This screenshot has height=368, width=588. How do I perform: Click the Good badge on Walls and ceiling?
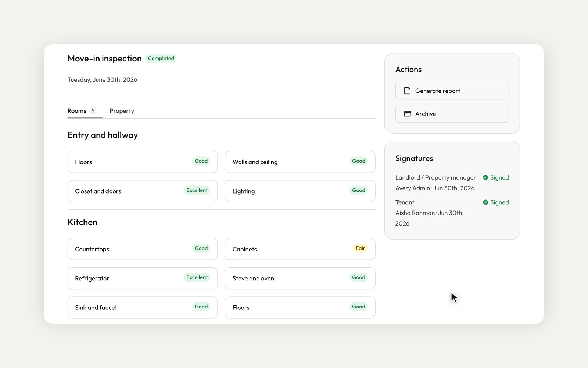click(359, 161)
